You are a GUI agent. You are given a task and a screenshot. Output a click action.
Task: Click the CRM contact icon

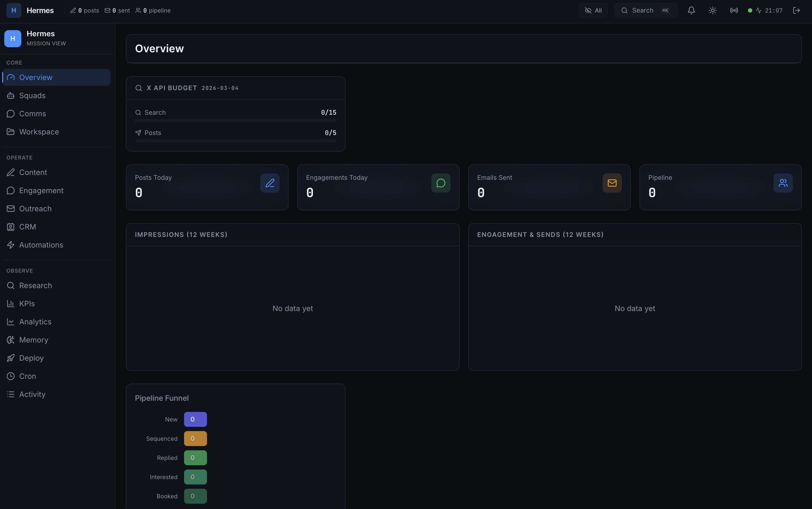[x=11, y=227]
